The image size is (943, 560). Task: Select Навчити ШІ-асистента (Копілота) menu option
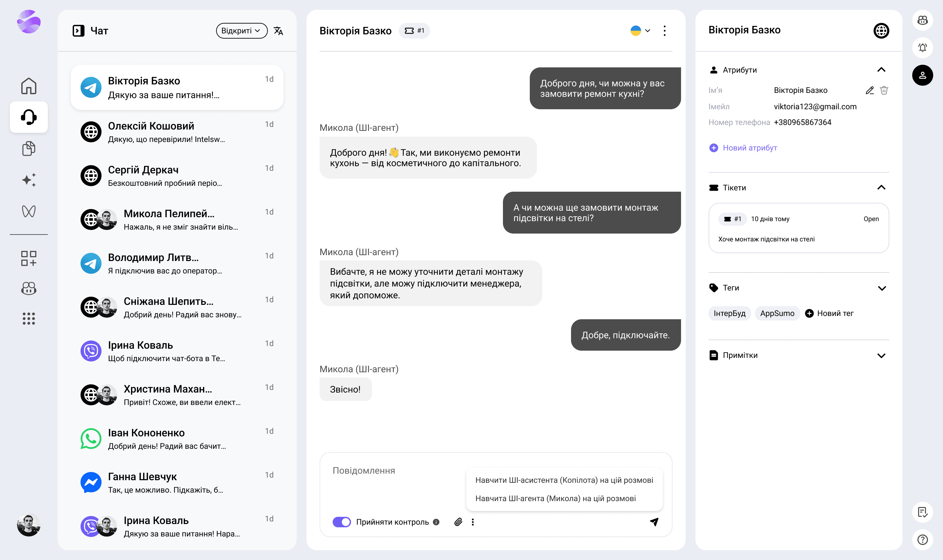click(x=564, y=480)
